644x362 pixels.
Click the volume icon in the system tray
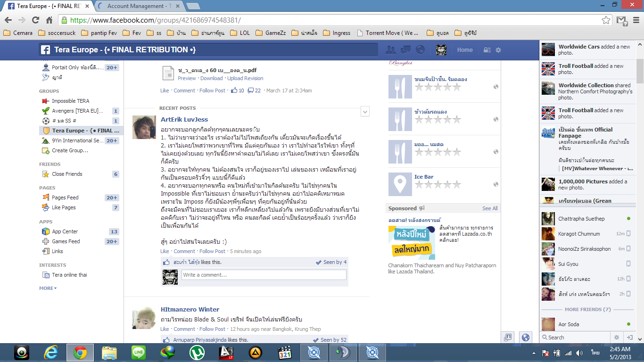click(x=580, y=353)
